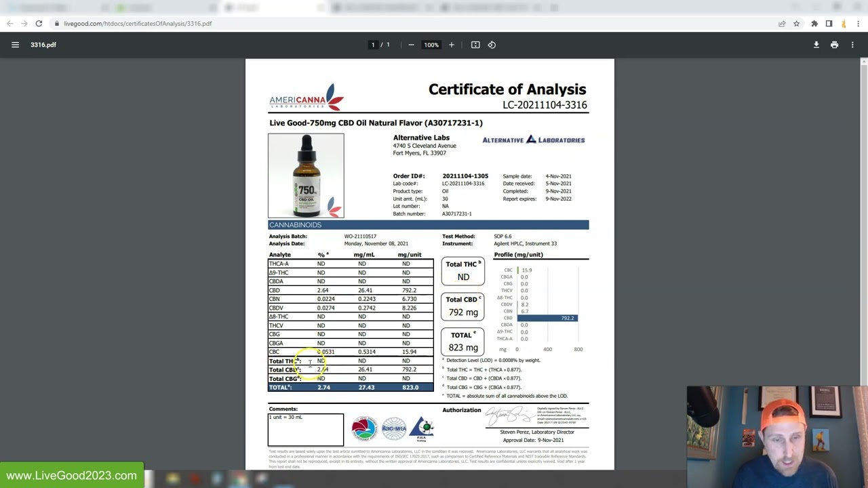Click the Total CBD 792 mg box
868x488 pixels.
click(x=463, y=306)
